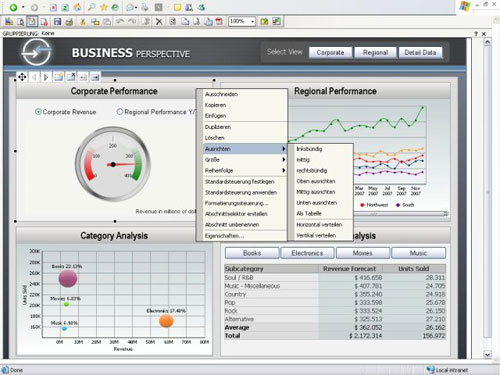The width and height of the screenshot is (500, 375).
Task: Click the Undo arrow icon
Action: click(120, 22)
